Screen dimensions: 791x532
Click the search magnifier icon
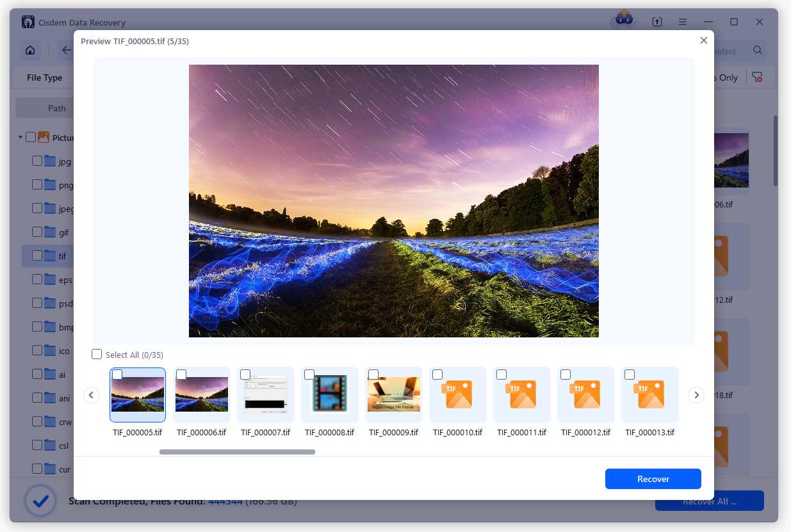[758, 51]
